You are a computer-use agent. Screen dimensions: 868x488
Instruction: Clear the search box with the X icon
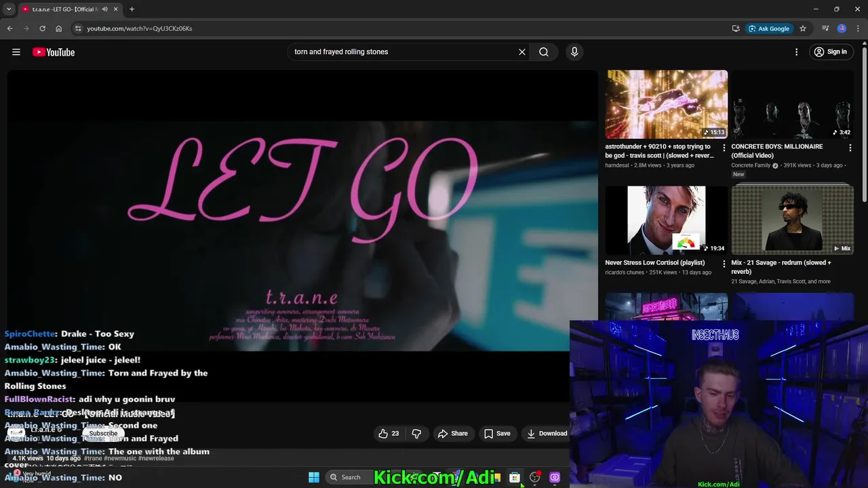[522, 52]
